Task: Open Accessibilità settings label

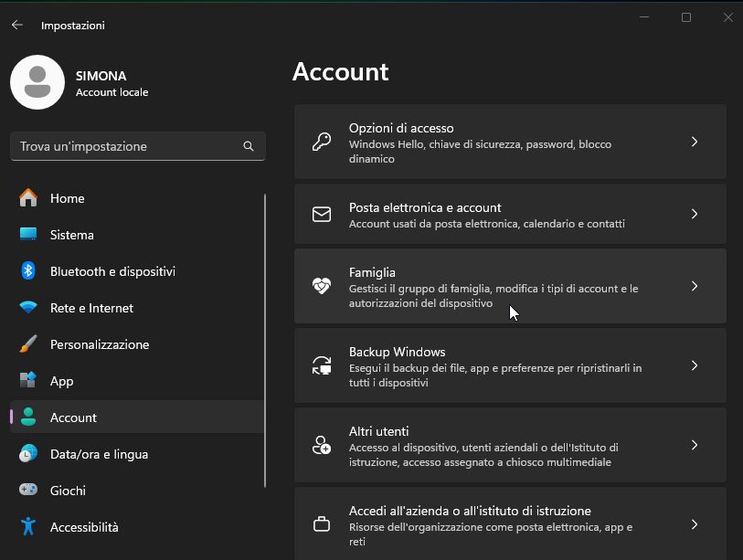Action: pos(84,527)
